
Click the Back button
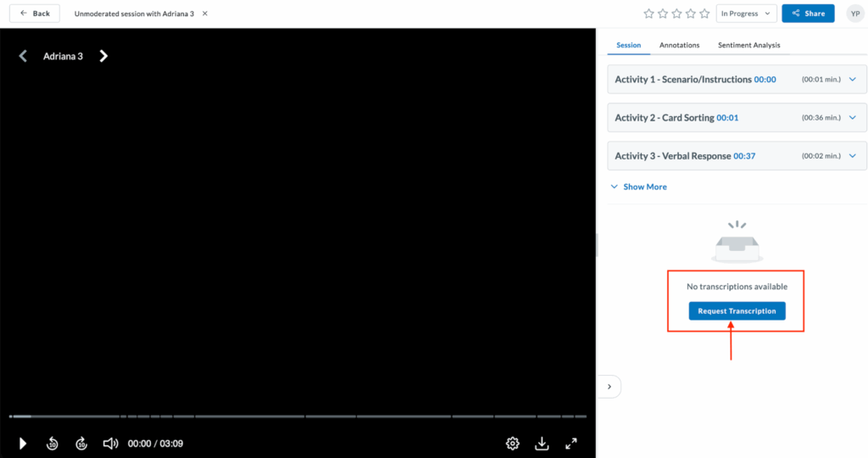click(34, 14)
